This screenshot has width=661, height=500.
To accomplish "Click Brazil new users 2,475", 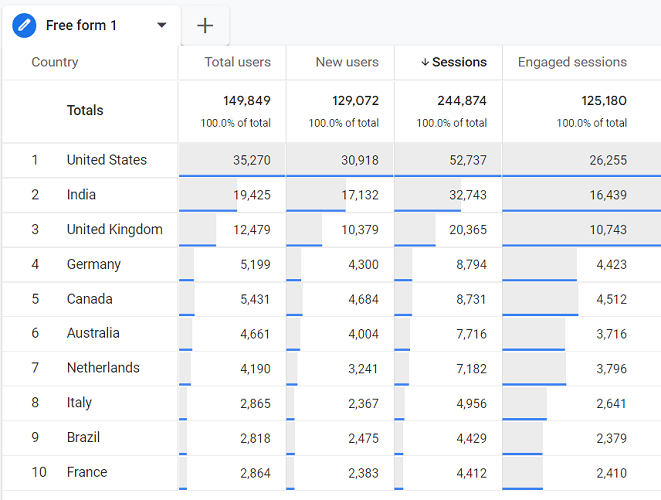I will point(363,438).
